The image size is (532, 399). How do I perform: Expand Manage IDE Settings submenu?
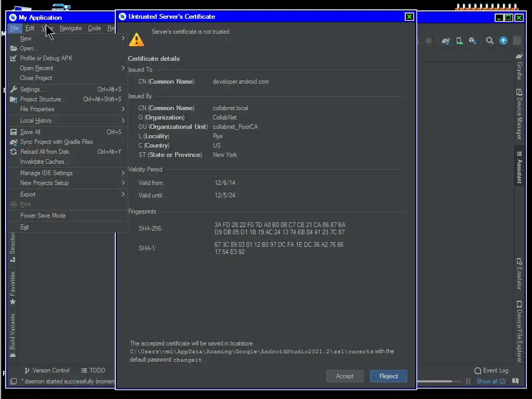click(68, 173)
